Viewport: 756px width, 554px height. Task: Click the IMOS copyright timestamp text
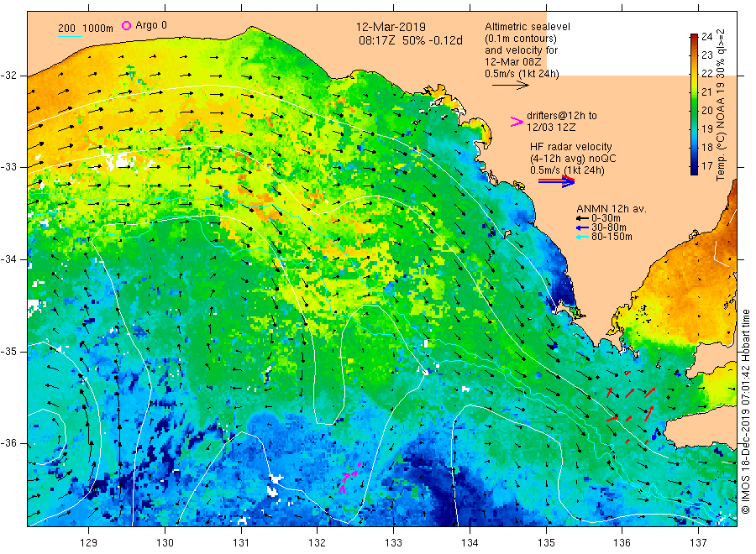click(x=745, y=412)
